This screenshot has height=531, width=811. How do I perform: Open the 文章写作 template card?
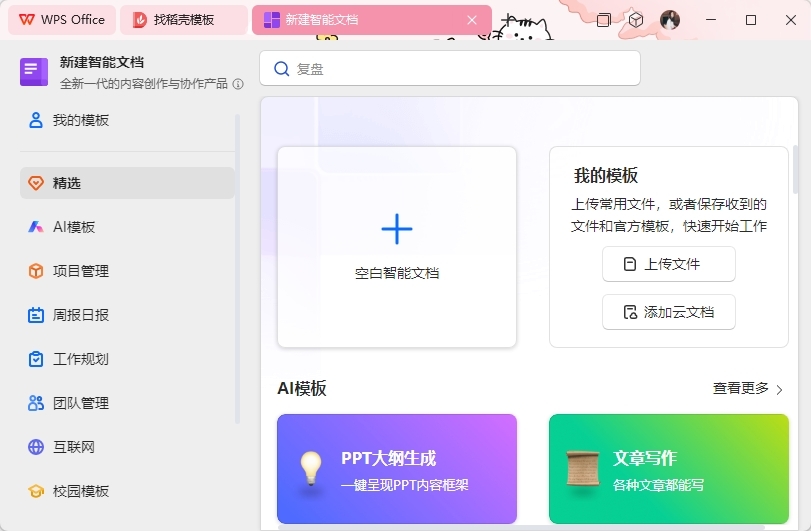tap(669, 469)
